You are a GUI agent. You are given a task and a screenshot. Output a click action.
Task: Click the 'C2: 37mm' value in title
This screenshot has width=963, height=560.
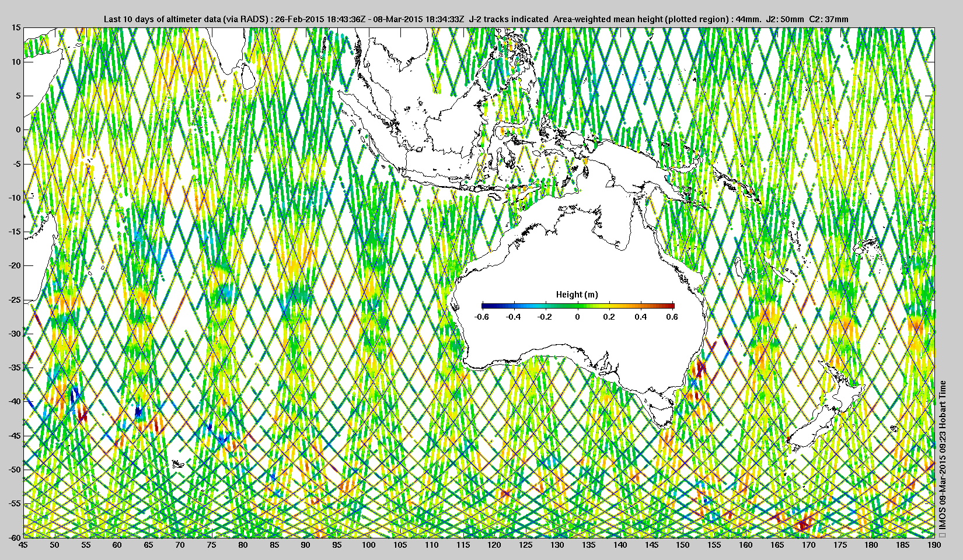(829, 19)
